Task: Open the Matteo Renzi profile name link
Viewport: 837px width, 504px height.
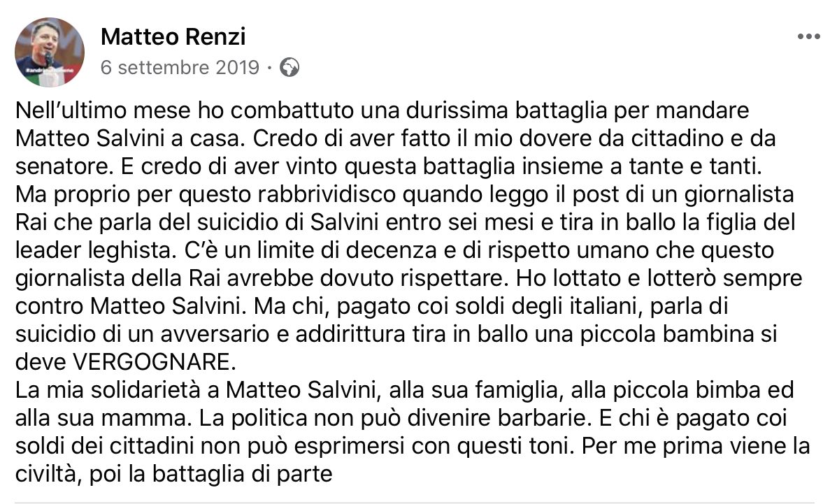Action: click(x=173, y=36)
